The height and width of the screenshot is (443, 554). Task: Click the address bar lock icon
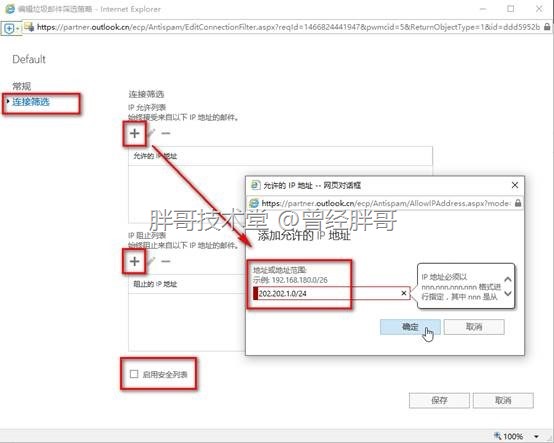(547, 27)
